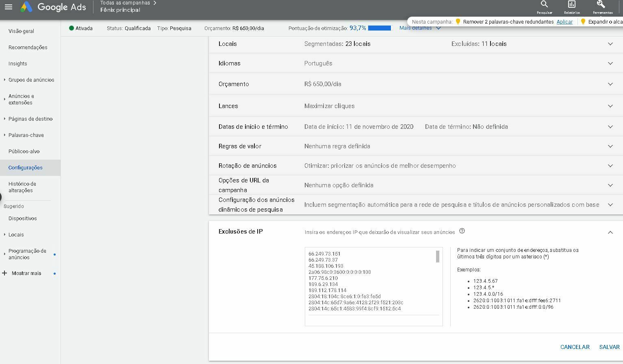This screenshot has height=364, width=623.
Task: Open the Relatórios reports icon
Action: click(x=572, y=7)
